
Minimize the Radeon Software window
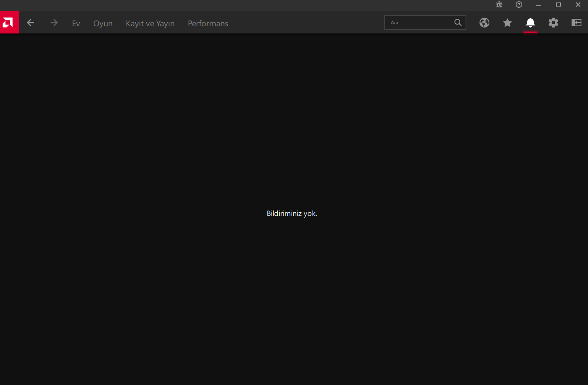click(x=538, y=5)
